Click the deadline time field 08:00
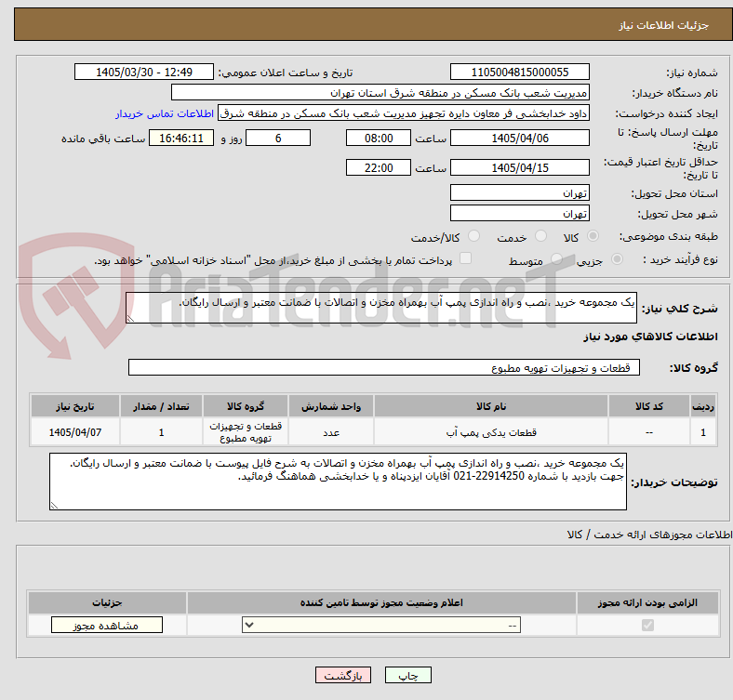 (379, 138)
